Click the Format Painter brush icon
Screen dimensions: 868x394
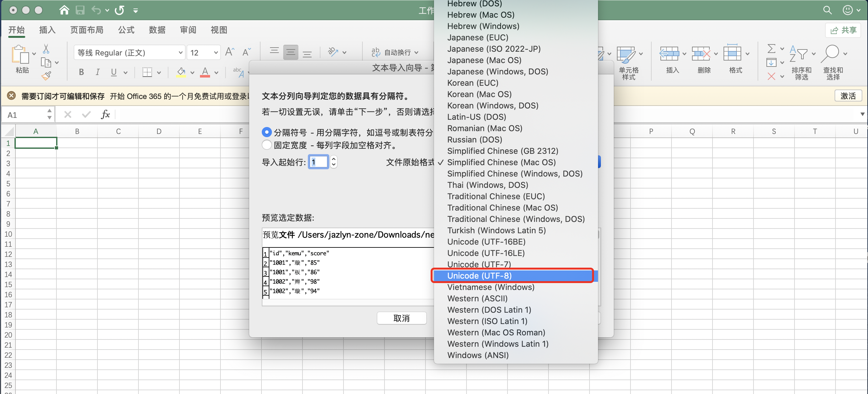pos(46,76)
